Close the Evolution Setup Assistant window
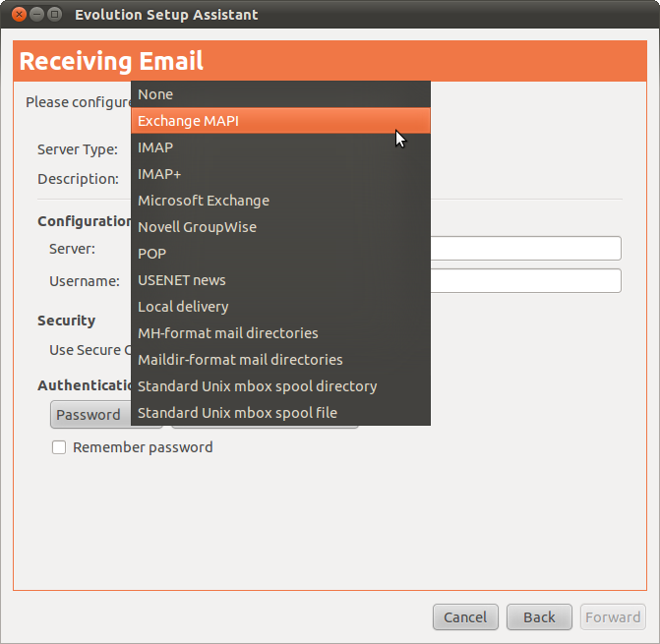 point(17,15)
